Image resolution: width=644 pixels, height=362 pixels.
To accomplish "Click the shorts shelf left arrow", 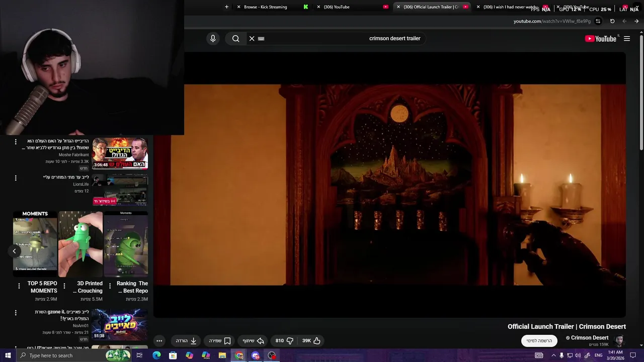I will [14, 251].
